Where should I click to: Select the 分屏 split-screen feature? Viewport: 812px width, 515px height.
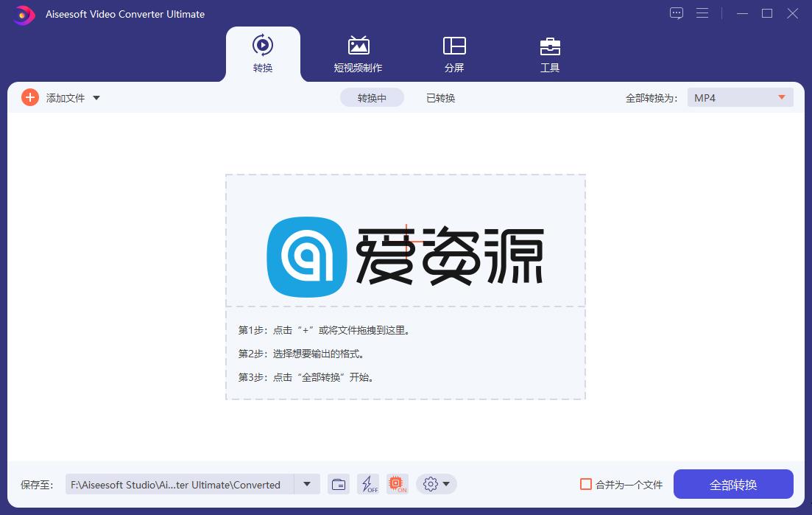pyautogui.click(x=454, y=53)
